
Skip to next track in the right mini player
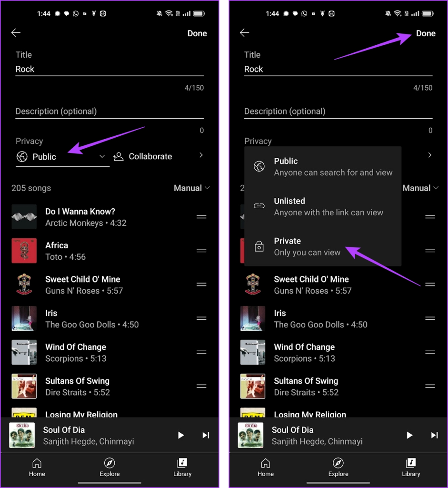click(434, 435)
